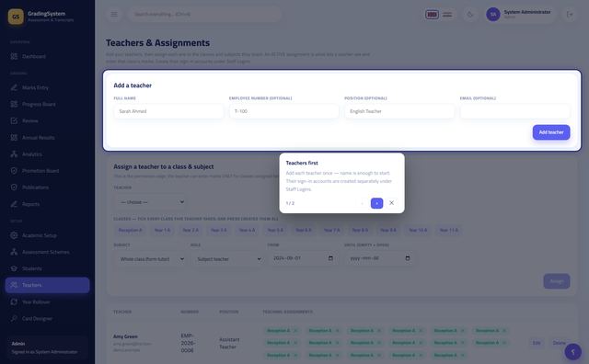Viewport: 589px width, 364px height.
Task: Open Marks Entry page
Action: tap(47, 87)
